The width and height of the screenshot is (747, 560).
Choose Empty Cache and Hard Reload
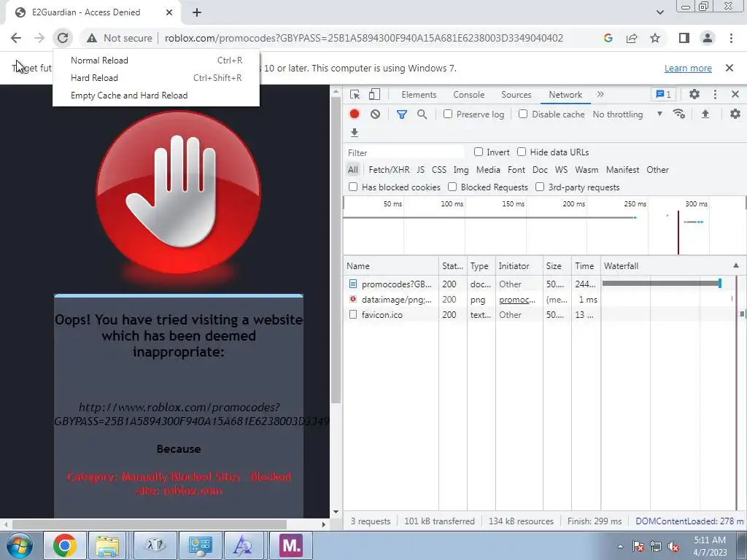[x=156, y=96]
